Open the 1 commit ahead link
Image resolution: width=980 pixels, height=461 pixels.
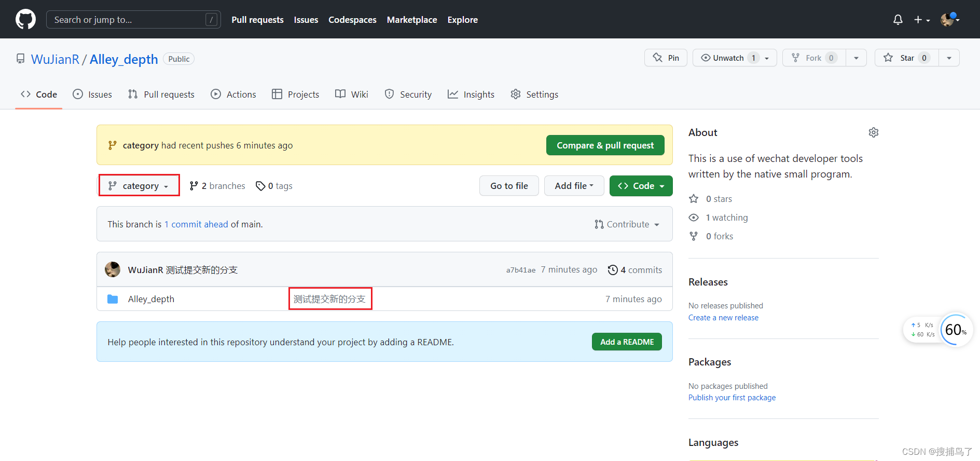(196, 224)
